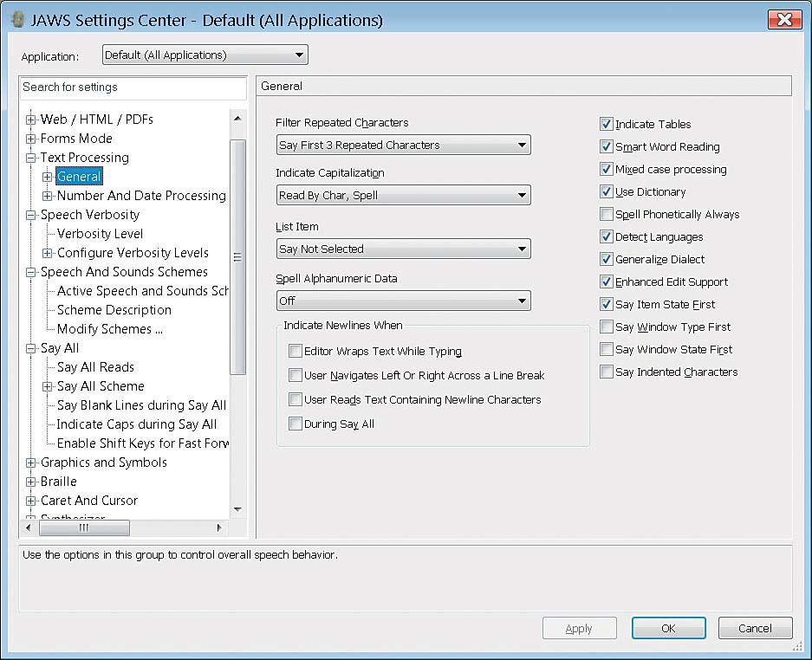Expand the General tree node
Screen dimensions: 812x660
pos(47,177)
